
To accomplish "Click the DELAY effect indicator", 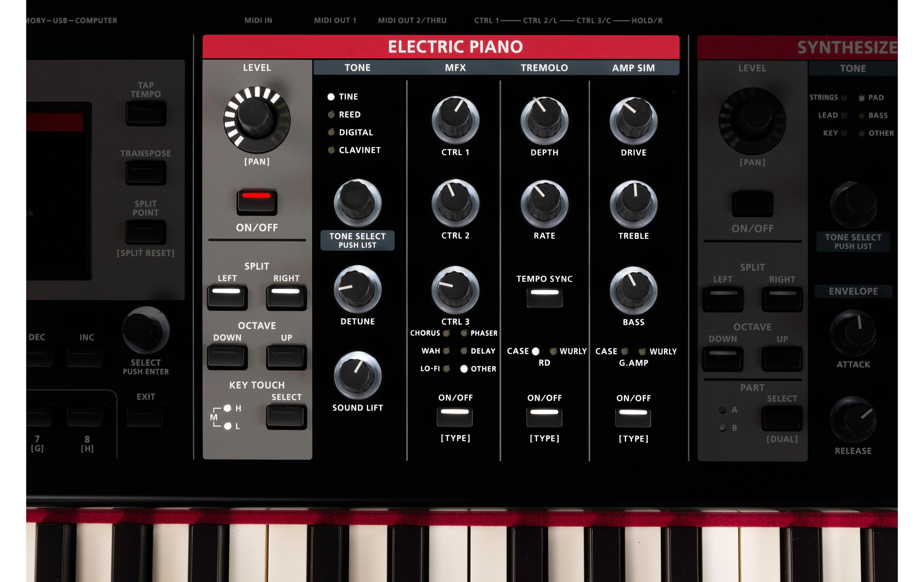I will coord(464,351).
